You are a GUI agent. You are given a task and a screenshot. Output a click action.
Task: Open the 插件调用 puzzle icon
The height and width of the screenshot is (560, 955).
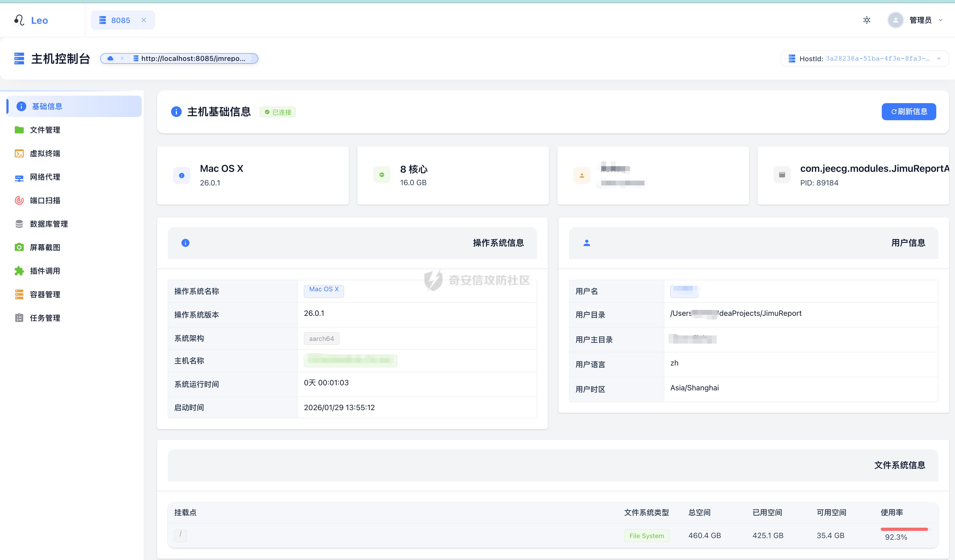tap(19, 271)
